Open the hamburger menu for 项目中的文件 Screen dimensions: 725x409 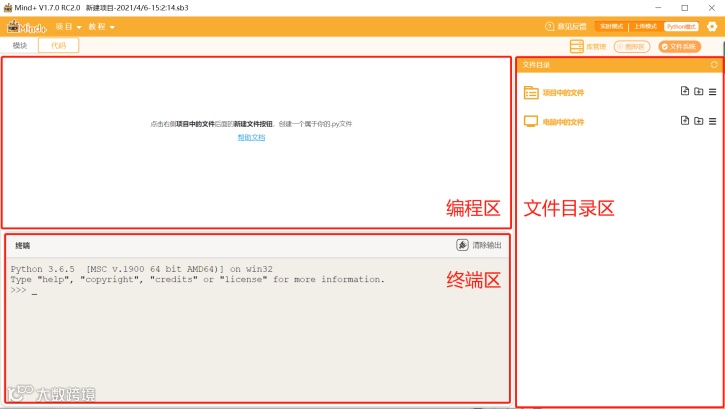[x=713, y=92]
